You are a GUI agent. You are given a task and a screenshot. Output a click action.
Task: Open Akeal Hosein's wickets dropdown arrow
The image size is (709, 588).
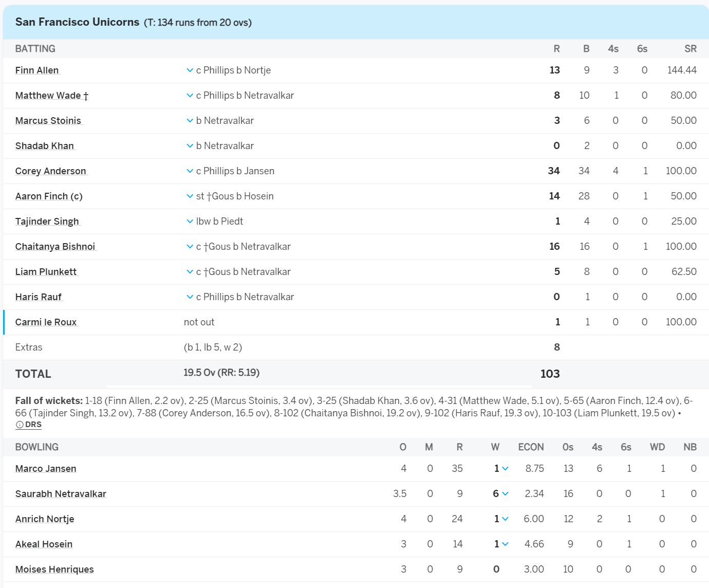(505, 544)
